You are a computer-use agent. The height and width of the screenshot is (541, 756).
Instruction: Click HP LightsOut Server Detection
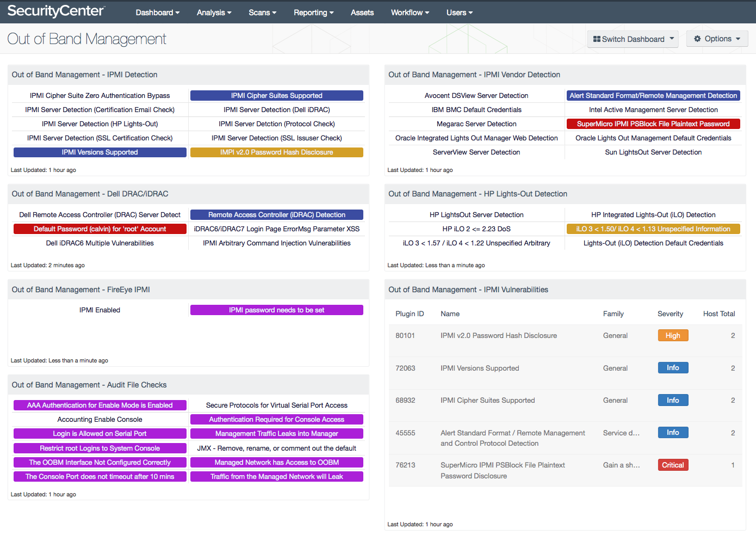tap(476, 215)
